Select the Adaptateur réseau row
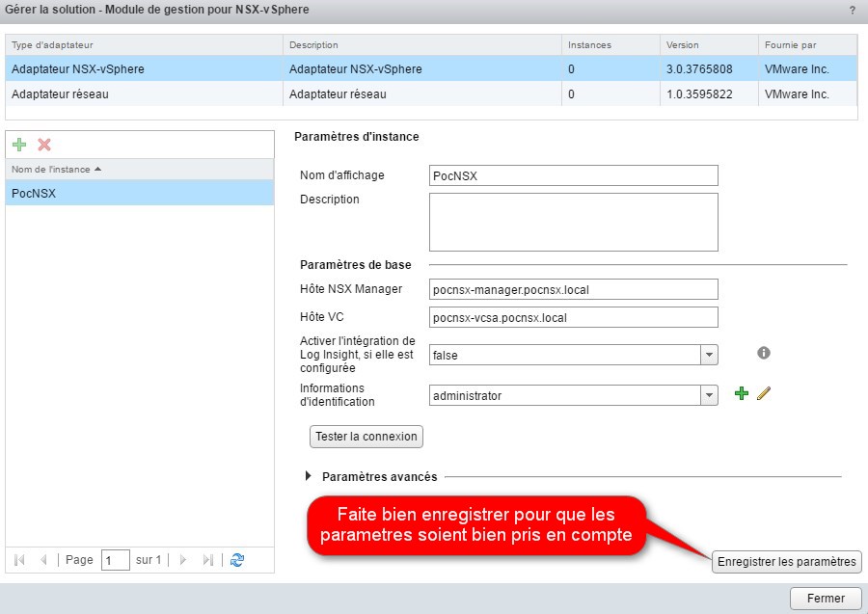868x614 pixels. 145,94
